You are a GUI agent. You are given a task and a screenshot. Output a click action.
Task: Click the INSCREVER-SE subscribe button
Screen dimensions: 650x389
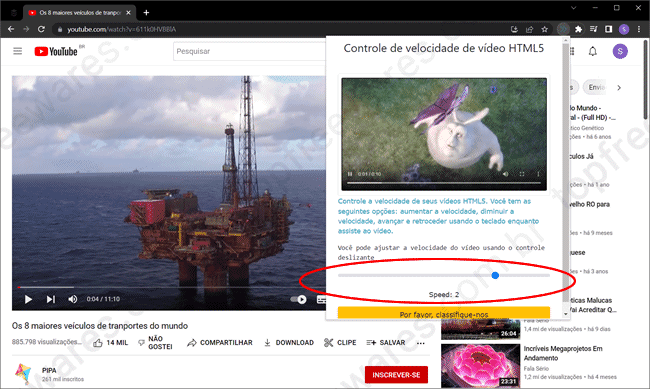point(396,375)
